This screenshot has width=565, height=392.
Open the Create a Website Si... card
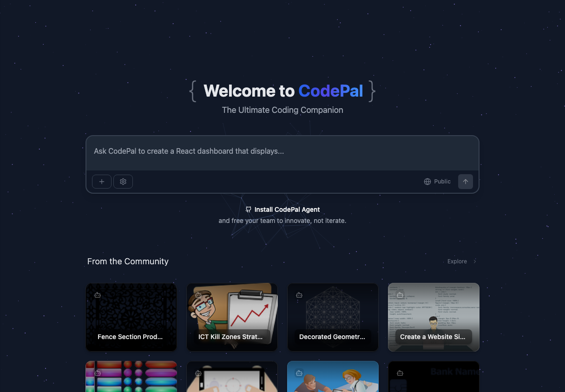pos(434,317)
